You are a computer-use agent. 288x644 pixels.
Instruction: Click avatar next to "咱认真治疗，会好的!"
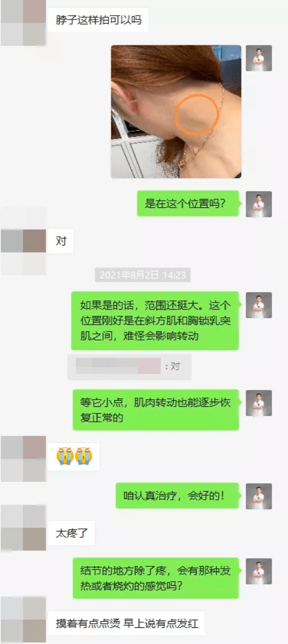coord(259,496)
